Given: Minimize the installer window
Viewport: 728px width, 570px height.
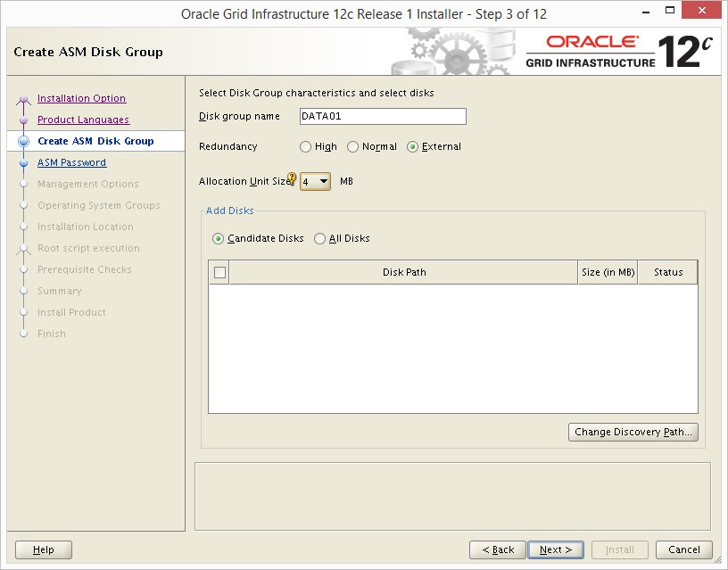Looking at the screenshot, I should [x=645, y=12].
